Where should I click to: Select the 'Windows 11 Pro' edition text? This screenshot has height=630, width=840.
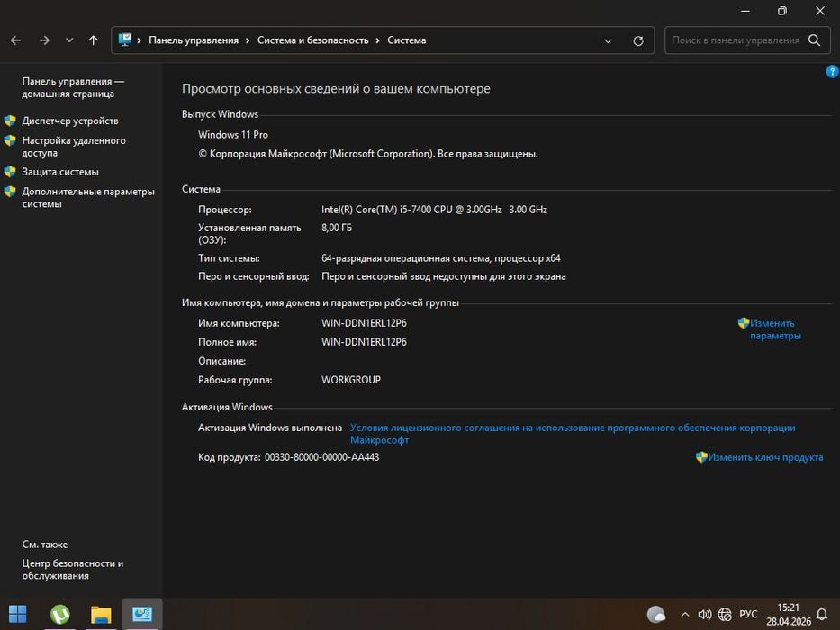(x=233, y=134)
